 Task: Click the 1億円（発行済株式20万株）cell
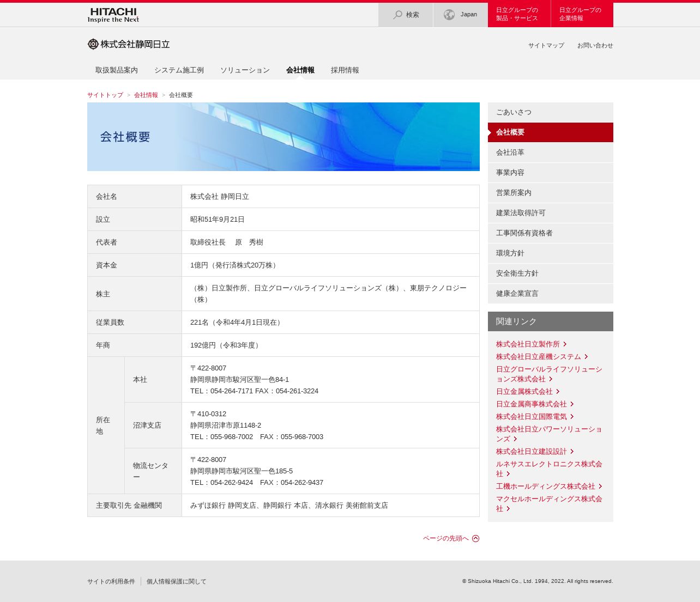330,265
